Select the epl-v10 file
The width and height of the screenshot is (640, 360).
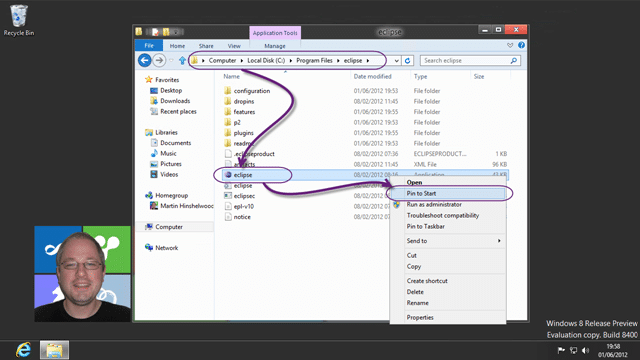coord(244,207)
